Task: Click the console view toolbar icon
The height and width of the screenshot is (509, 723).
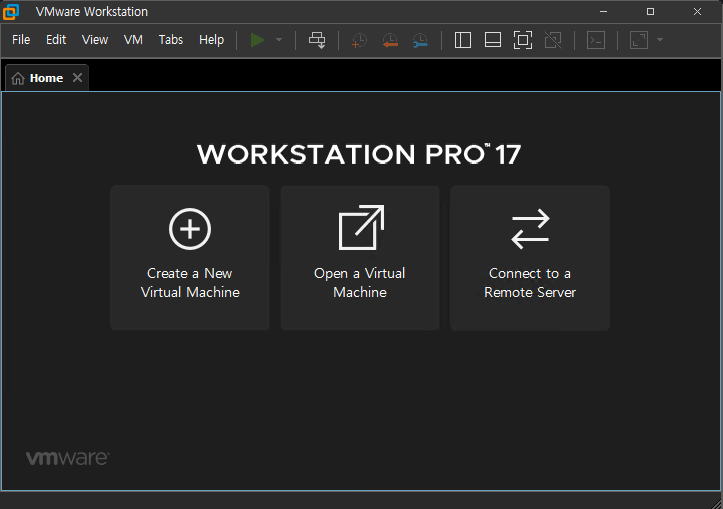Action: point(596,40)
